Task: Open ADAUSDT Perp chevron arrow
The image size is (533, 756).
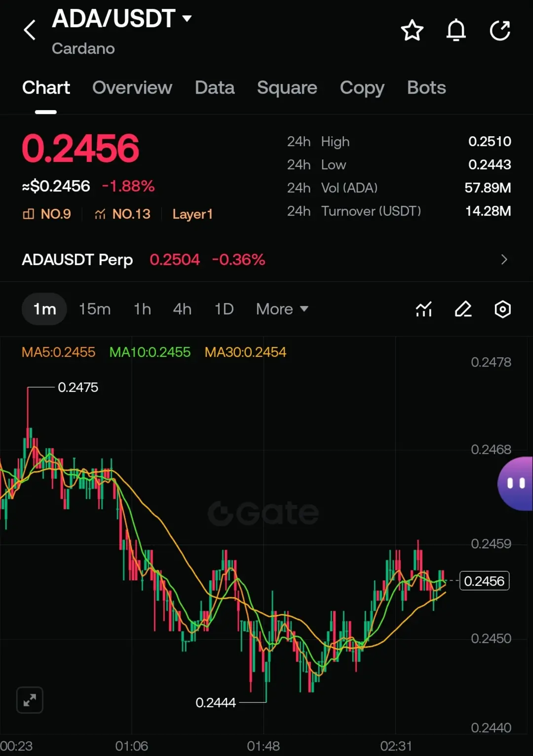Action: click(x=504, y=260)
